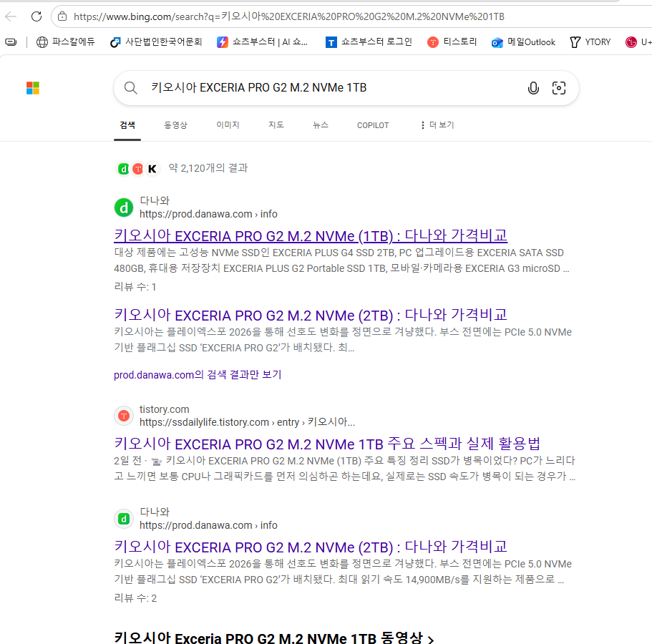Click the red tistory source icon in results count

[137, 169]
